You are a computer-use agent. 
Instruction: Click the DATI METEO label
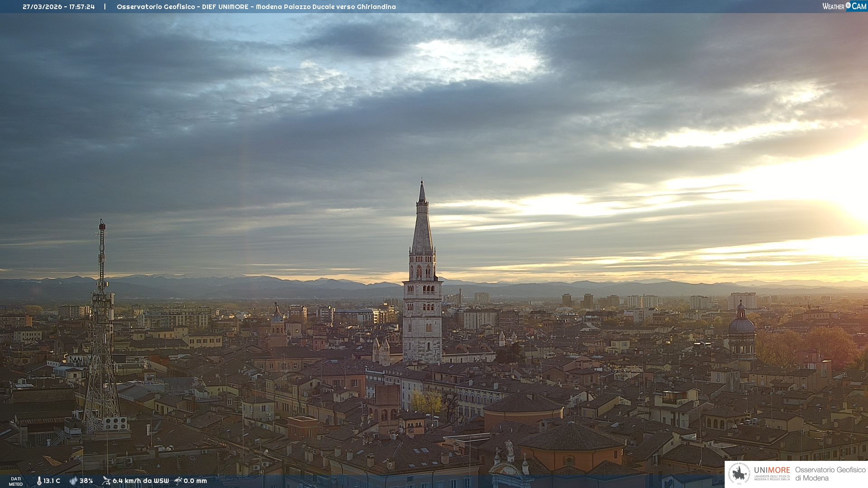tap(16, 481)
